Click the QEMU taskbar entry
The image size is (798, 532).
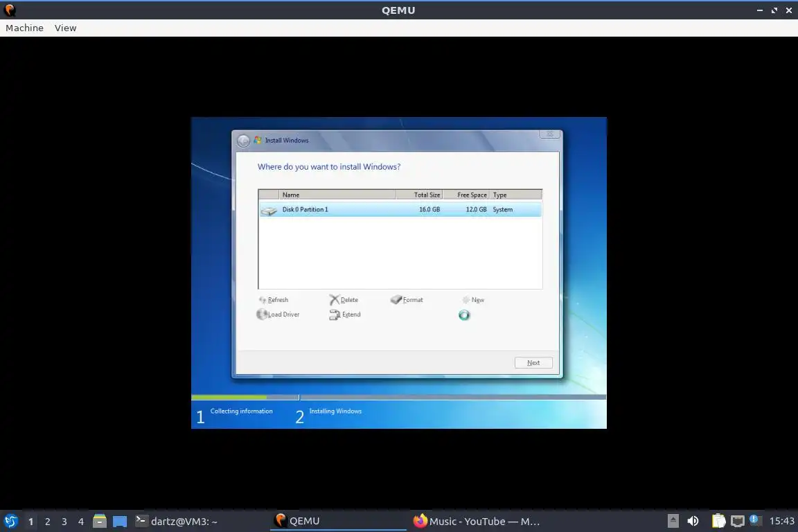click(338, 521)
